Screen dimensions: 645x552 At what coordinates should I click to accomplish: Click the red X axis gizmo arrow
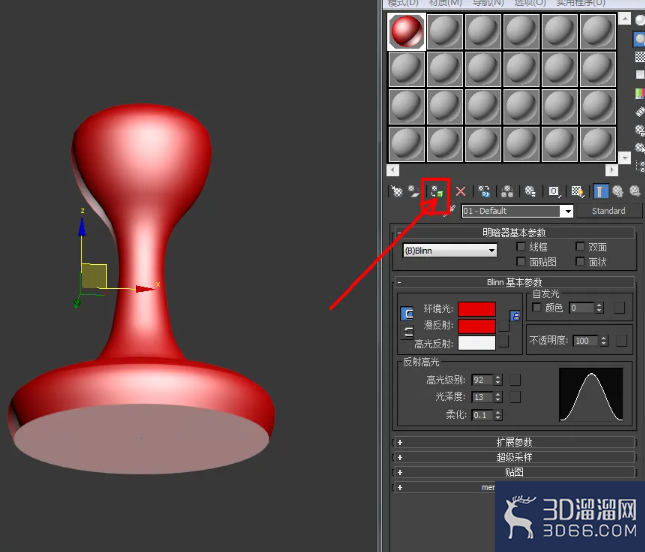click(x=145, y=289)
